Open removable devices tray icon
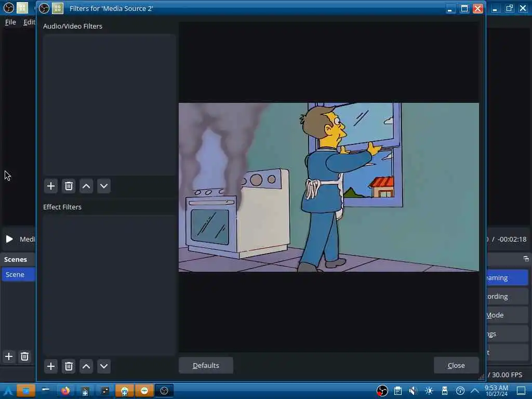 445,391
